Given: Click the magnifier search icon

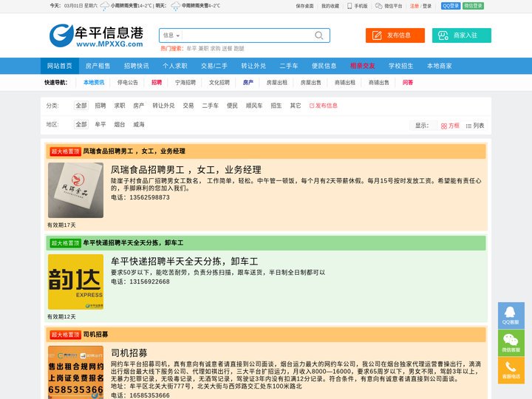Looking at the screenshot, I should (319, 35).
